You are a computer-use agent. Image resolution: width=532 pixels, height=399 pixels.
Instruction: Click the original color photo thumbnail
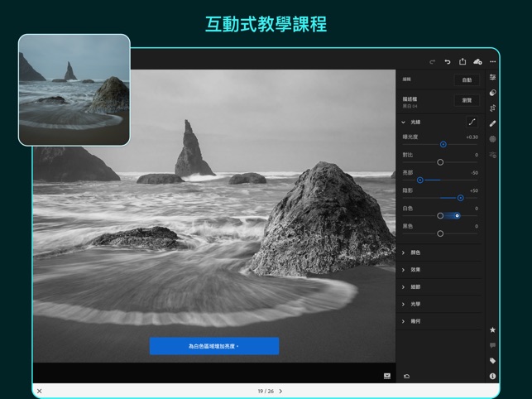tap(74, 90)
